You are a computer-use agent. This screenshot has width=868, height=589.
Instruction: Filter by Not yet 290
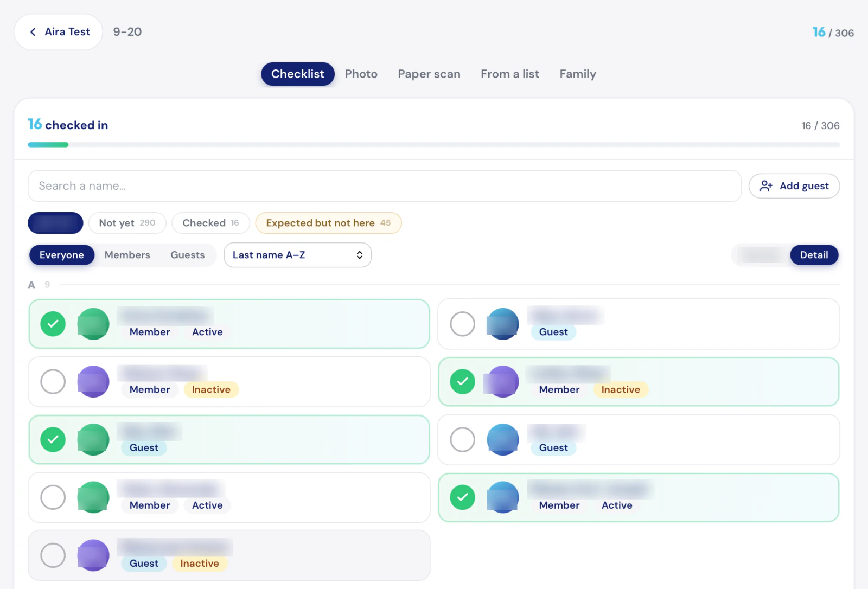(x=127, y=223)
